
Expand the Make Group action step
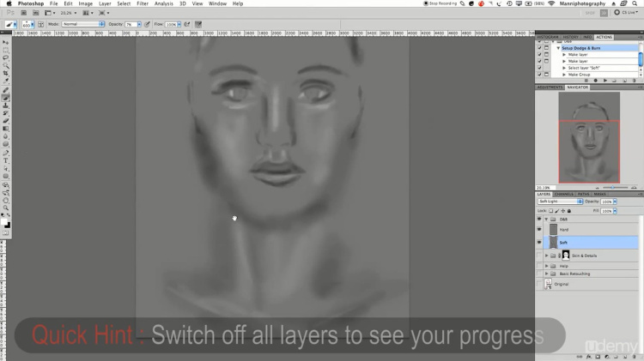click(564, 75)
